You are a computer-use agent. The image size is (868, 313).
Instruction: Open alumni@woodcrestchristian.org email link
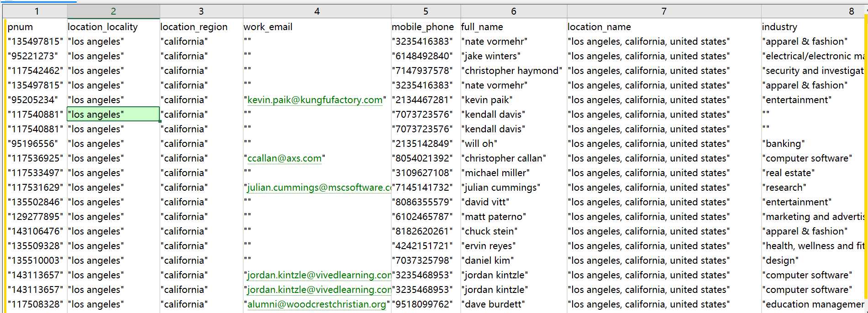click(316, 304)
